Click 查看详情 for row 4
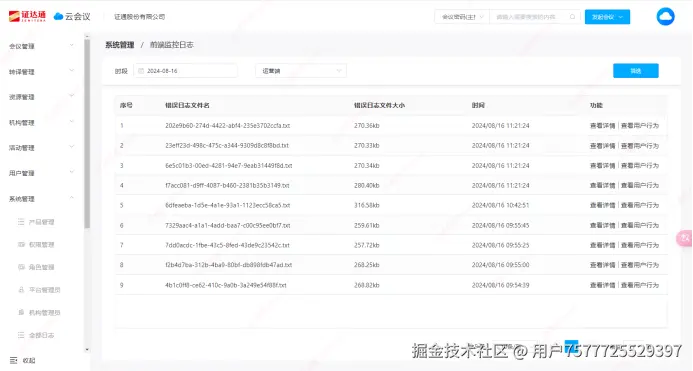The image size is (693, 371). [x=602, y=185]
